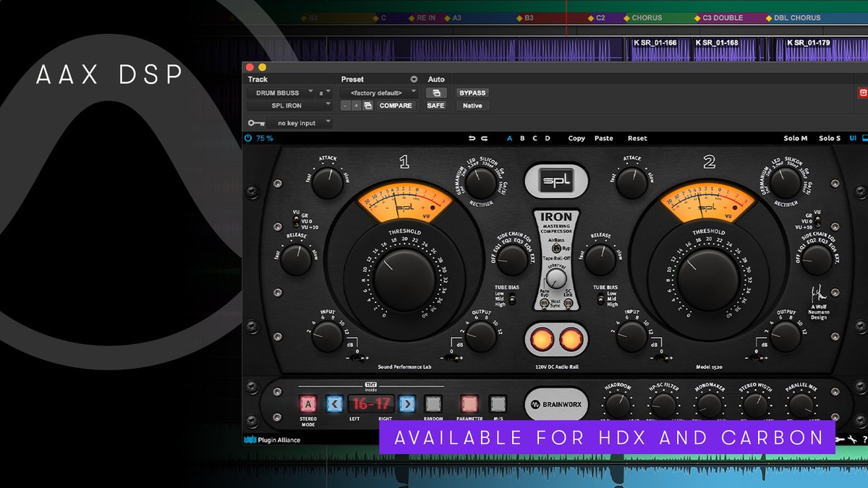The image size is (868, 488).
Task: Toggle the M/S button
Action: point(498,403)
